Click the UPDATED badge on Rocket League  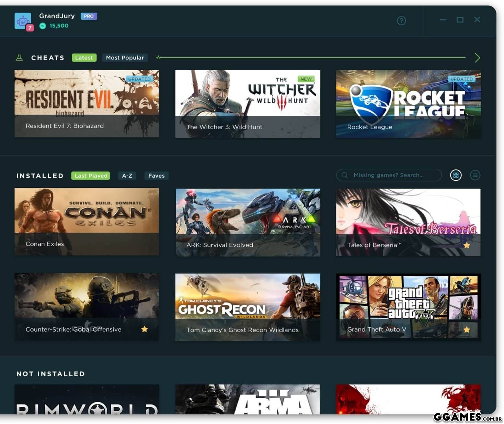pyautogui.click(x=461, y=79)
